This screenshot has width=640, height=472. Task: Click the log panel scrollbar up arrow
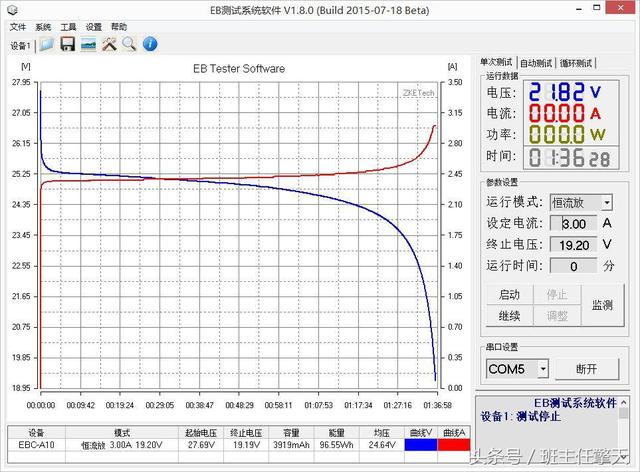pos(623,403)
